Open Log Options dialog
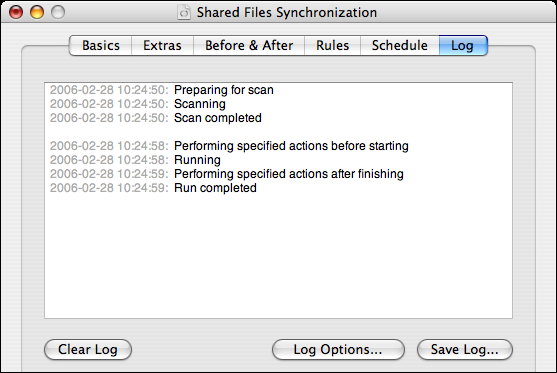Screen dimensions: 557x373 pyautogui.click(x=338, y=350)
